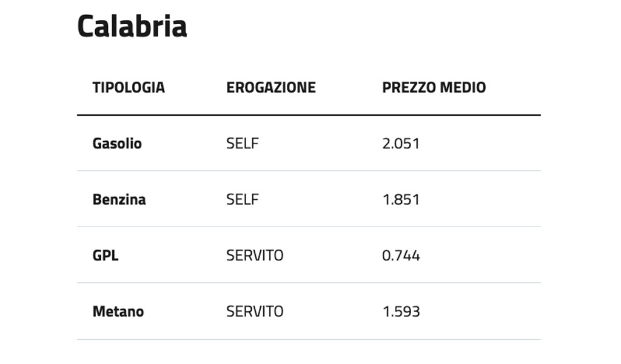Select the PREZZO MEDIO column header
This screenshot has width=621, height=364.
(434, 87)
